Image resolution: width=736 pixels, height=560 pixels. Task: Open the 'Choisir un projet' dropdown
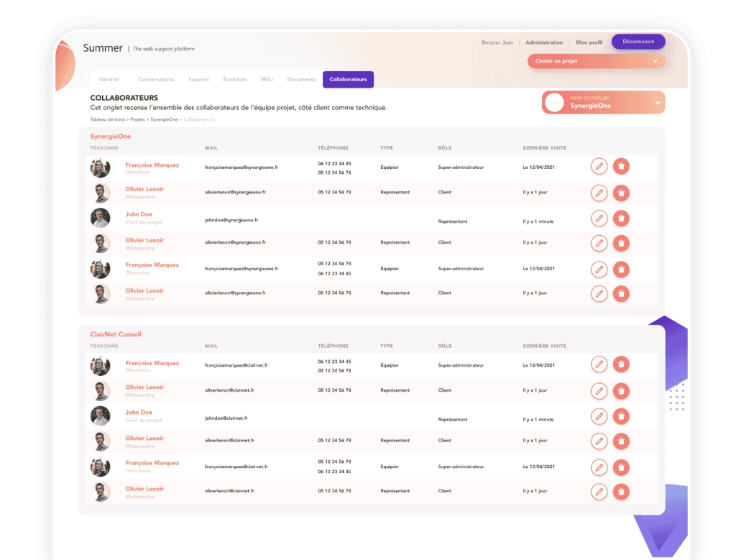(x=596, y=61)
